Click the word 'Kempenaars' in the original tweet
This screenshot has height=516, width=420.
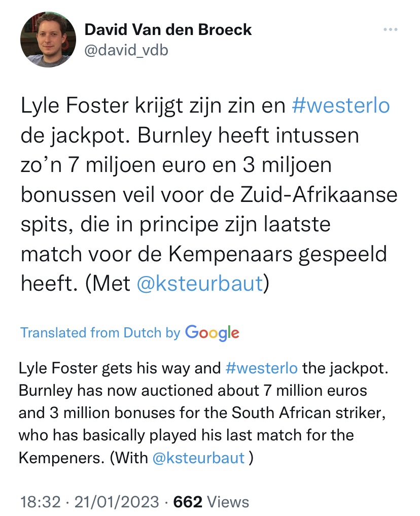(234, 254)
